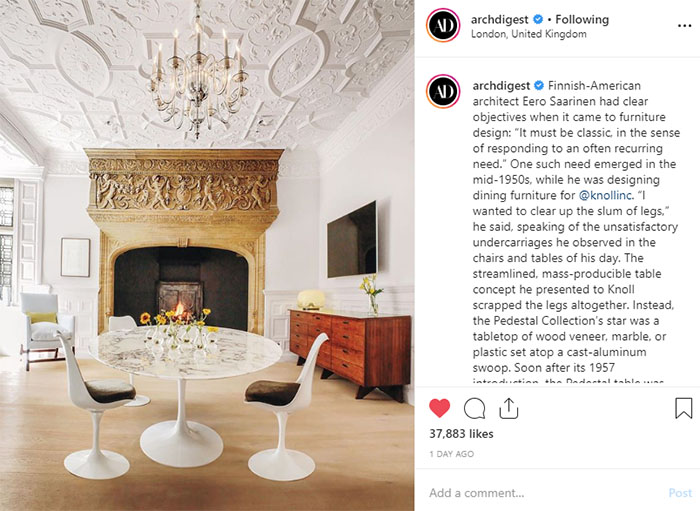Screen dimensions: 700x511
Task: Click archdigest username in post header
Action: (500, 19)
